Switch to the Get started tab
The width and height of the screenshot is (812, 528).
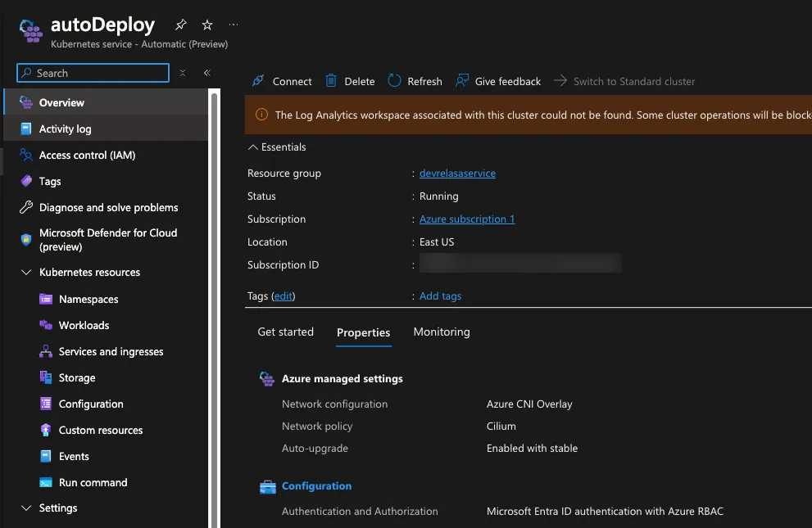285,332
